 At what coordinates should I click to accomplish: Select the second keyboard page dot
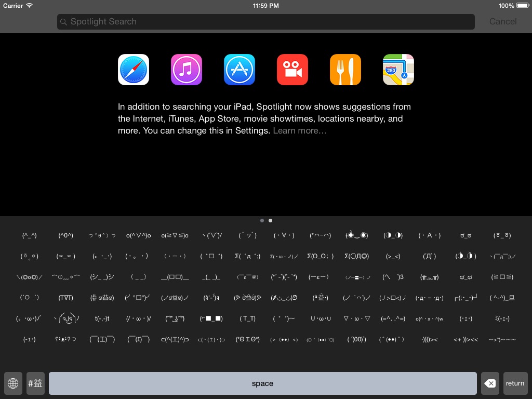point(270,220)
